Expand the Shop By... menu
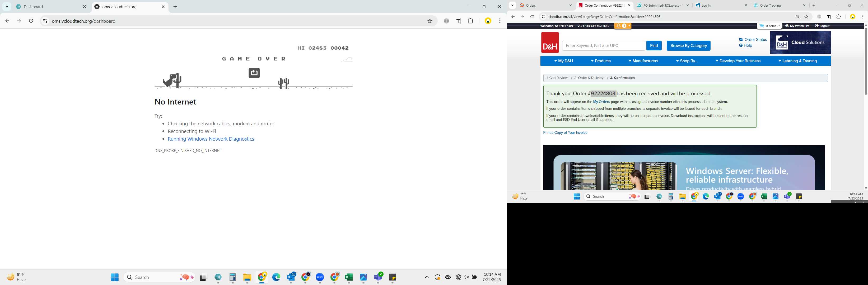This screenshot has width=868, height=285. (687, 61)
